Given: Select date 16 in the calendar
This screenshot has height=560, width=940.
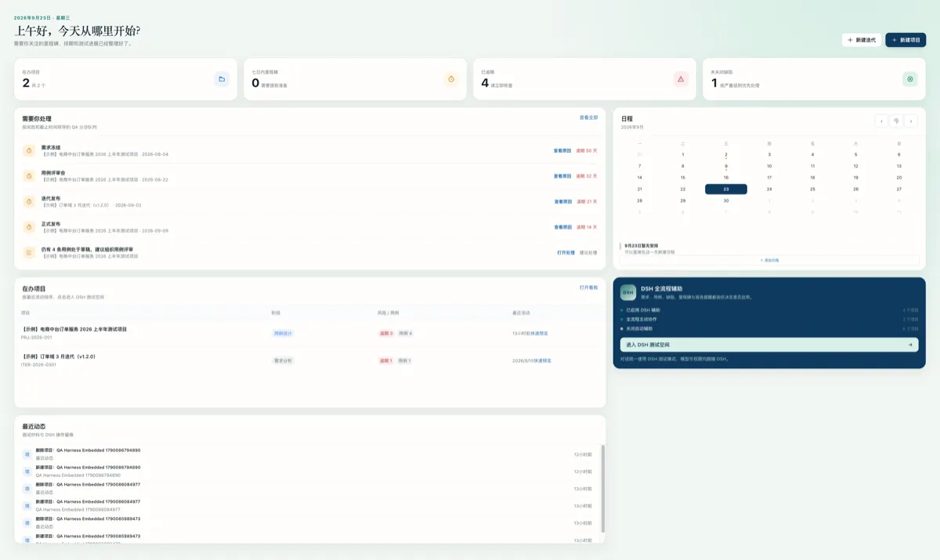Looking at the screenshot, I should (x=726, y=178).
